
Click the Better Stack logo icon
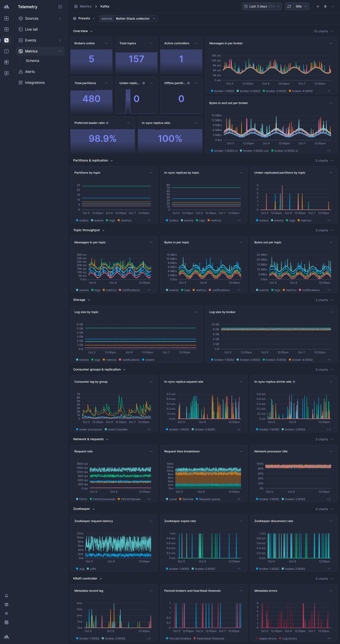click(x=6, y=7)
